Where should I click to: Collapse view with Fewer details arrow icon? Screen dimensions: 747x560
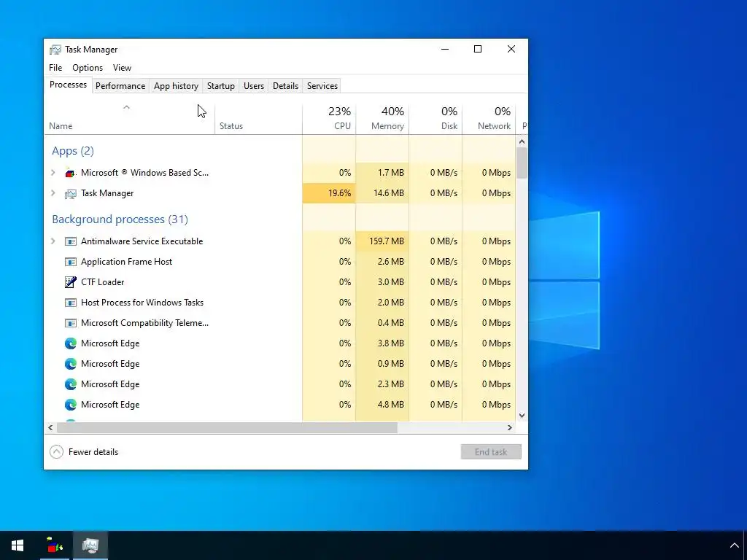click(56, 452)
